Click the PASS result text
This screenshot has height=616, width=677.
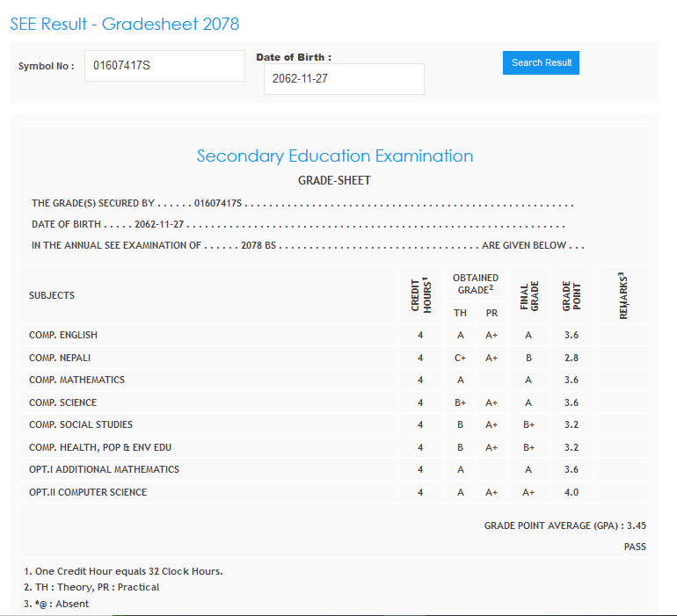(635, 547)
